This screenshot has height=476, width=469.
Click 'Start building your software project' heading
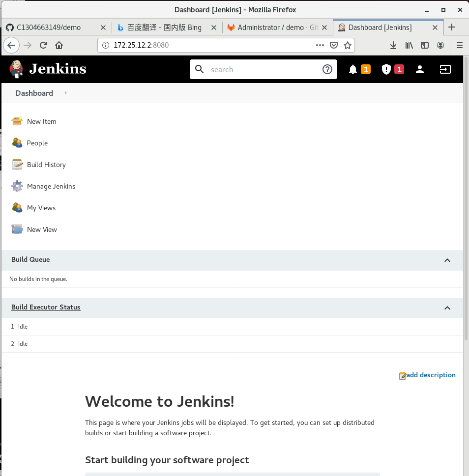point(167,460)
